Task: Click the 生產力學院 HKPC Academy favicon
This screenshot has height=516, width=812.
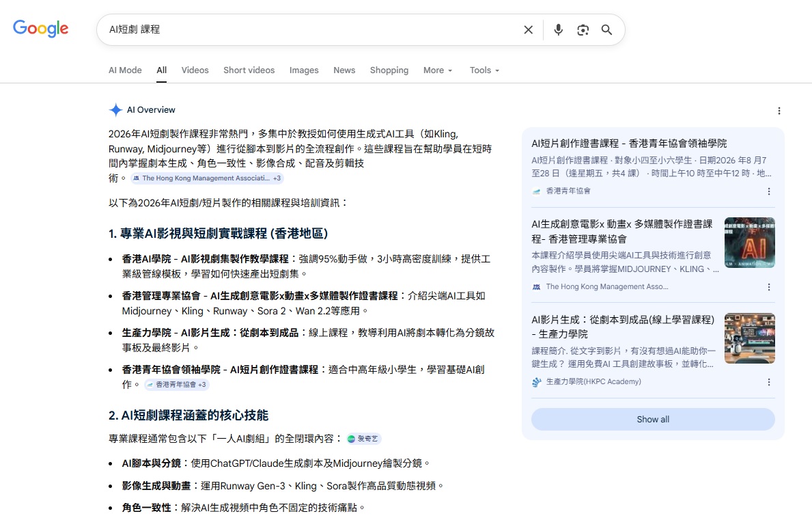Action: [537, 382]
